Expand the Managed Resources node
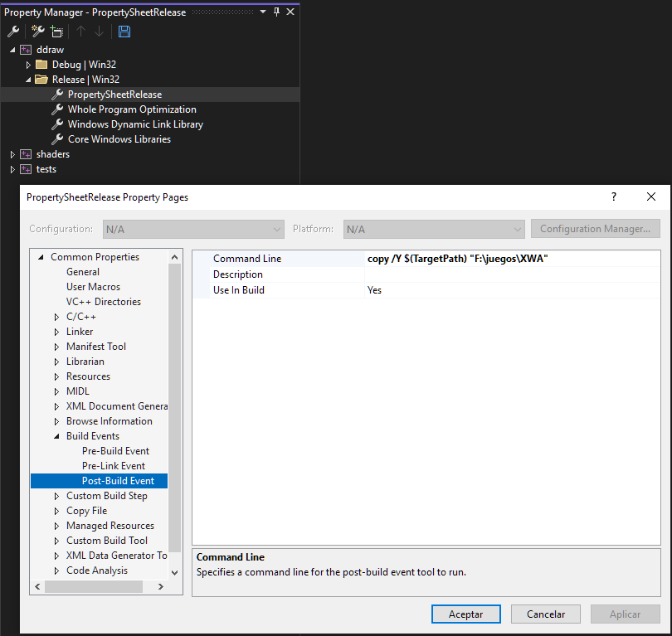This screenshot has height=636, width=672. (56, 526)
